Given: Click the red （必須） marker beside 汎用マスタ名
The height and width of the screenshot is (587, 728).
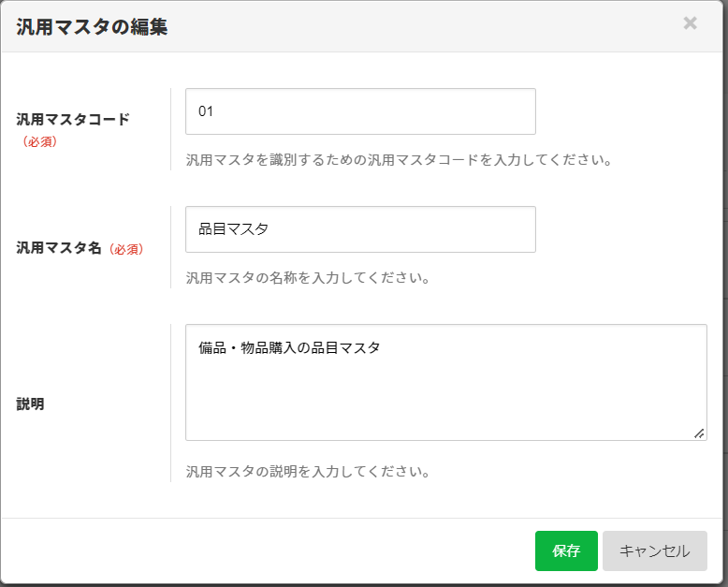Looking at the screenshot, I should [x=125, y=250].
